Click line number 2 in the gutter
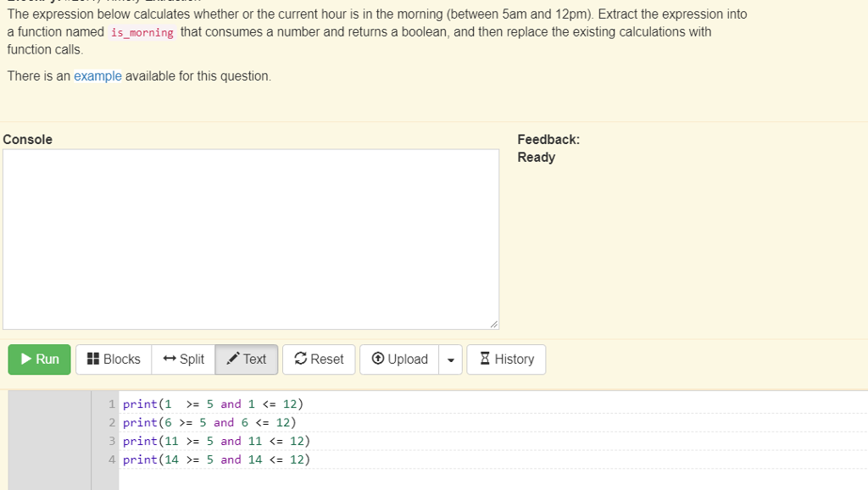 (112, 422)
